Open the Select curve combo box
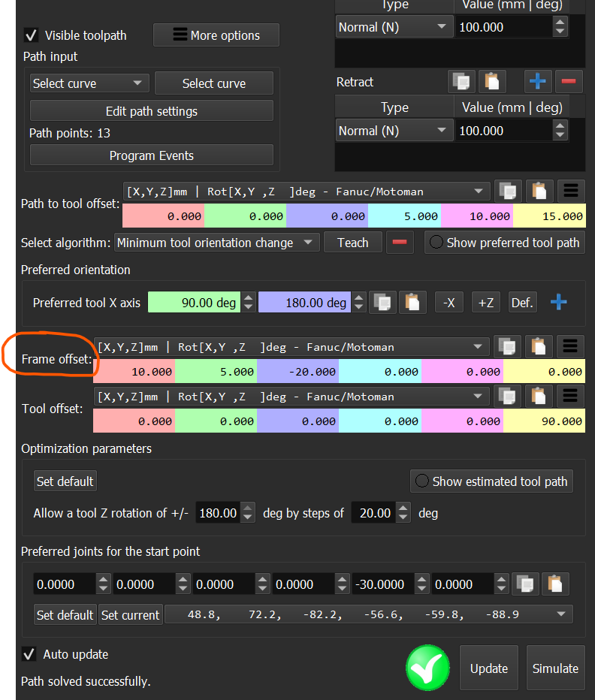The width and height of the screenshot is (595, 700). tap(89, 83)
